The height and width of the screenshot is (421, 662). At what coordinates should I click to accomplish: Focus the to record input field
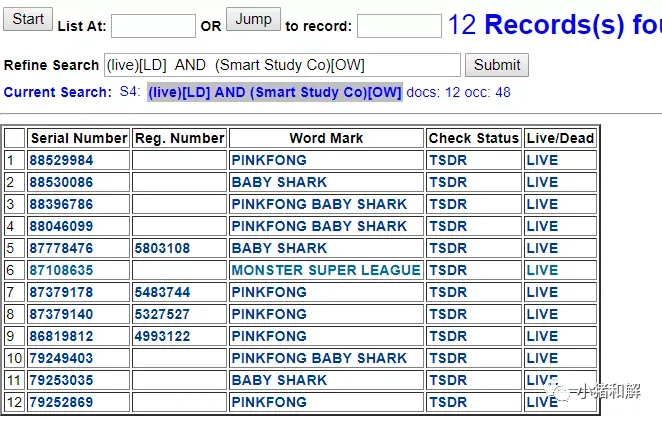[x=399, y=26]
